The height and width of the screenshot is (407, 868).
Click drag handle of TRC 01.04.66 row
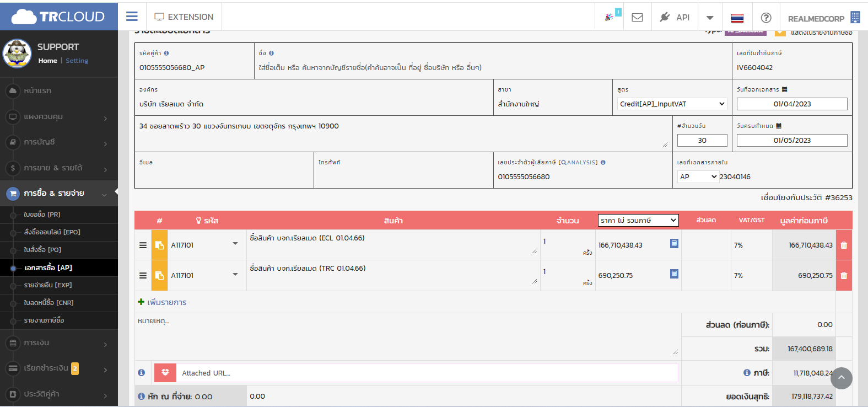(x=143, y=275)
